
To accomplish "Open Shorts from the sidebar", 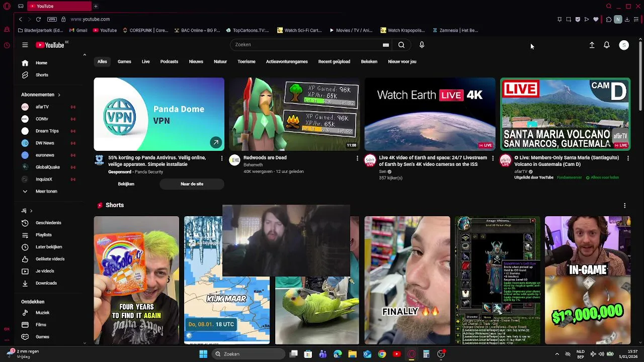I will click(41, 75).
